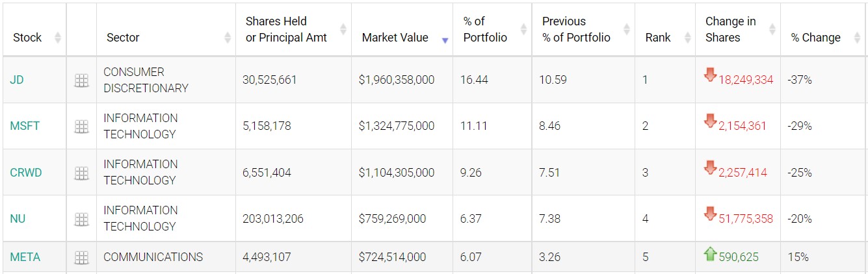Open the META ticker link
Viewport: 868px width, 274px height.
coord(25,258)
